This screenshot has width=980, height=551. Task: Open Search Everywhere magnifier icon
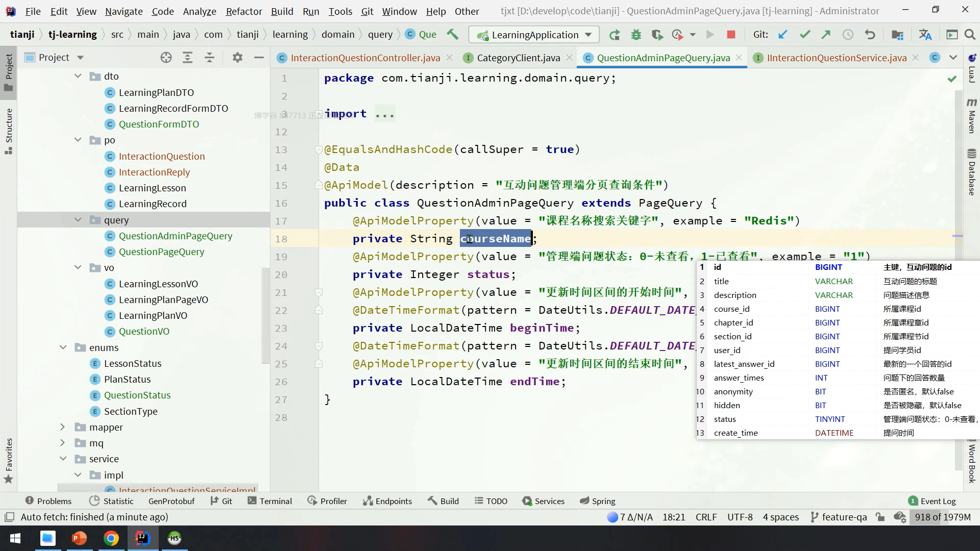(x=970, y=35)
